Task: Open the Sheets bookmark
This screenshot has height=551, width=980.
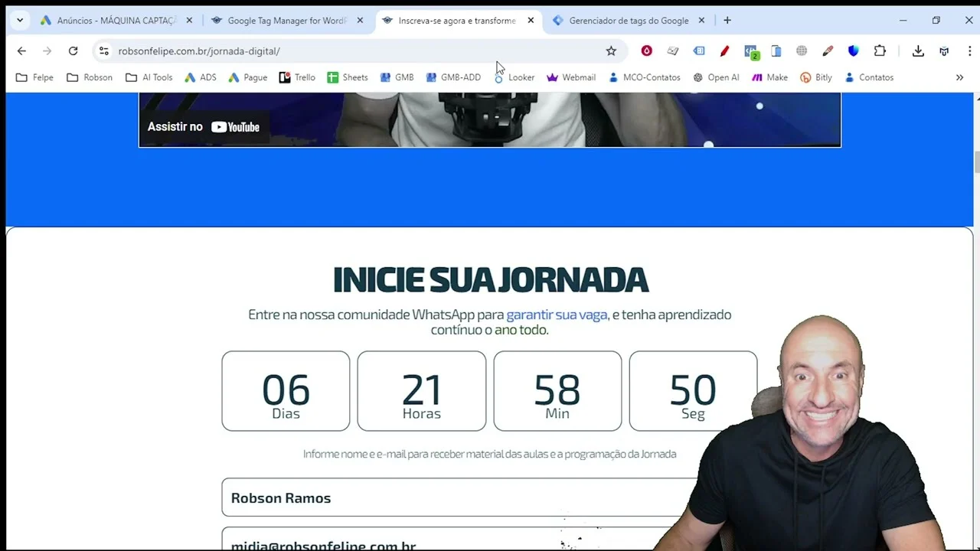Action: [348, 77]
